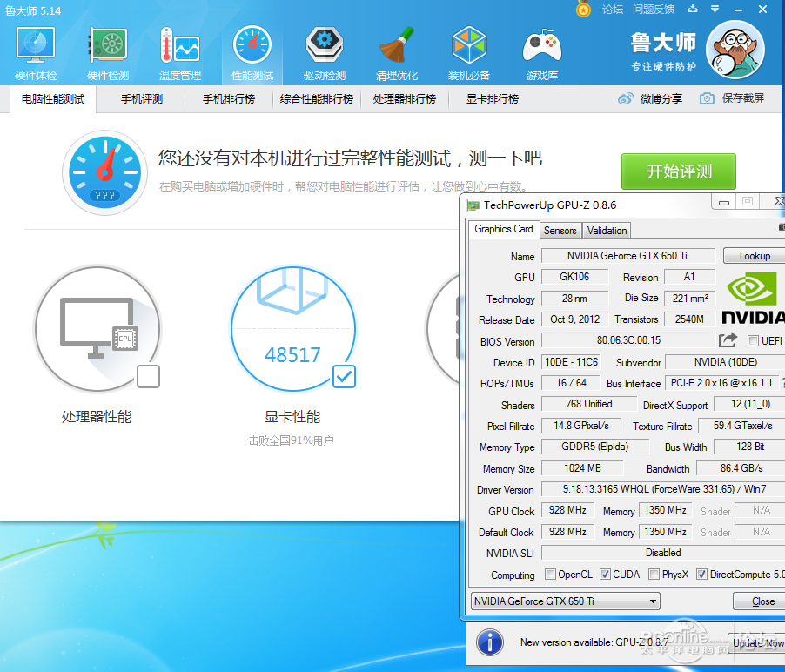Click the GPU Clock value 928 MHz
Image resolution: width=785 pixels, height=672 pixels.
click(x=567, y=510)
